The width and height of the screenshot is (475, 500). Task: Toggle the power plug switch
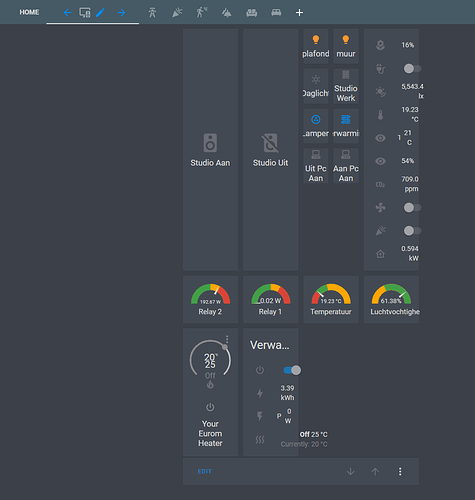point(412,69)
